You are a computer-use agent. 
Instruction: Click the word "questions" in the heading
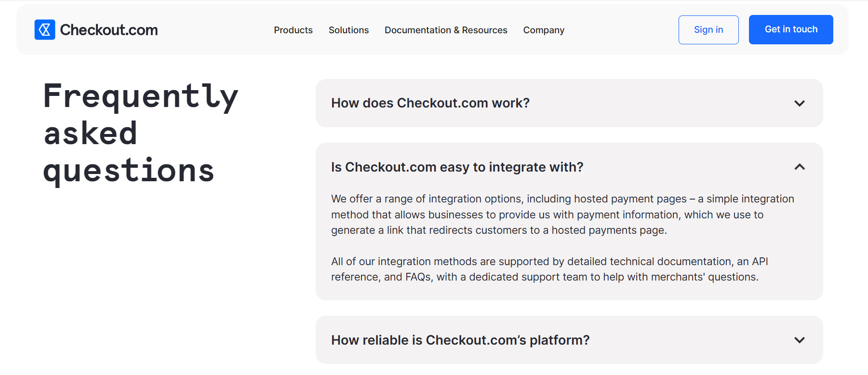pos(129,171)
